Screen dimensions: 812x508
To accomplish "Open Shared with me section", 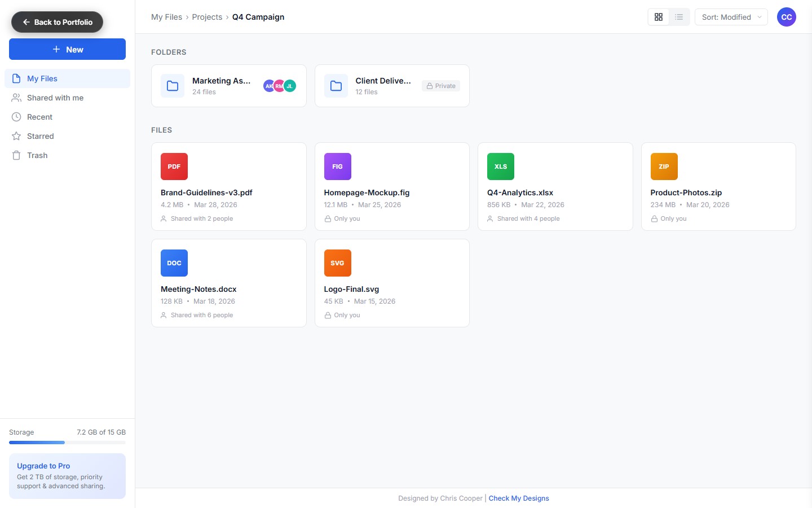I will 67,98.
